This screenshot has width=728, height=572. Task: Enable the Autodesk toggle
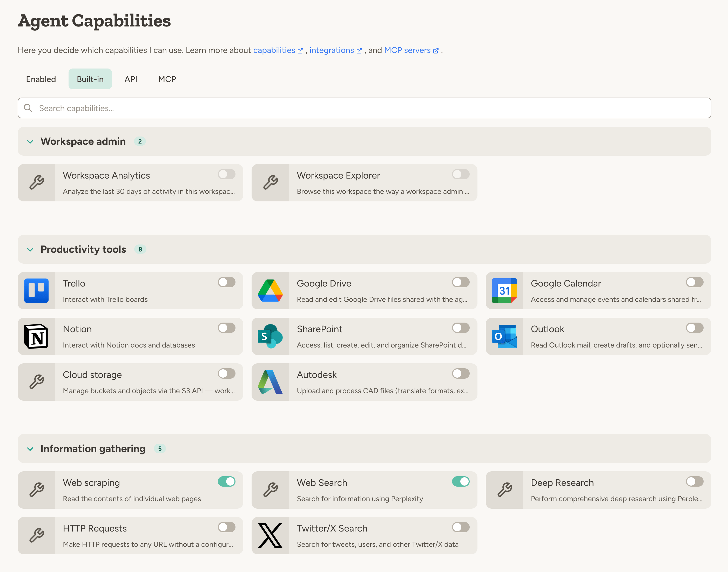coord(461,373)
